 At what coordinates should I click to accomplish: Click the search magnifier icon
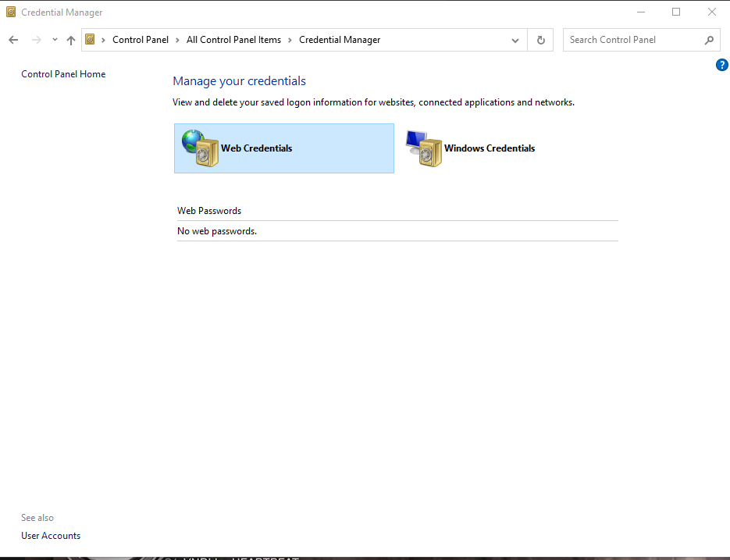click(709, 40)
